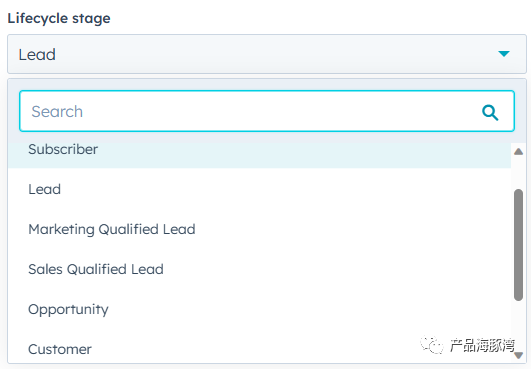Click the Lifecycle stage field label
This screenshot has height=369, width=531.
tap(59, 18)
